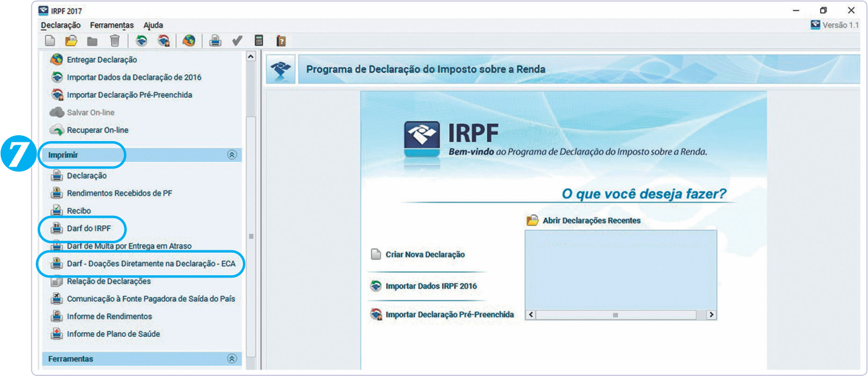Image resolution: width=868 pixels, height=376 pixels.
Task: Click the Entregar Declaração globe icon in sidebar
Action: point(56,60)
